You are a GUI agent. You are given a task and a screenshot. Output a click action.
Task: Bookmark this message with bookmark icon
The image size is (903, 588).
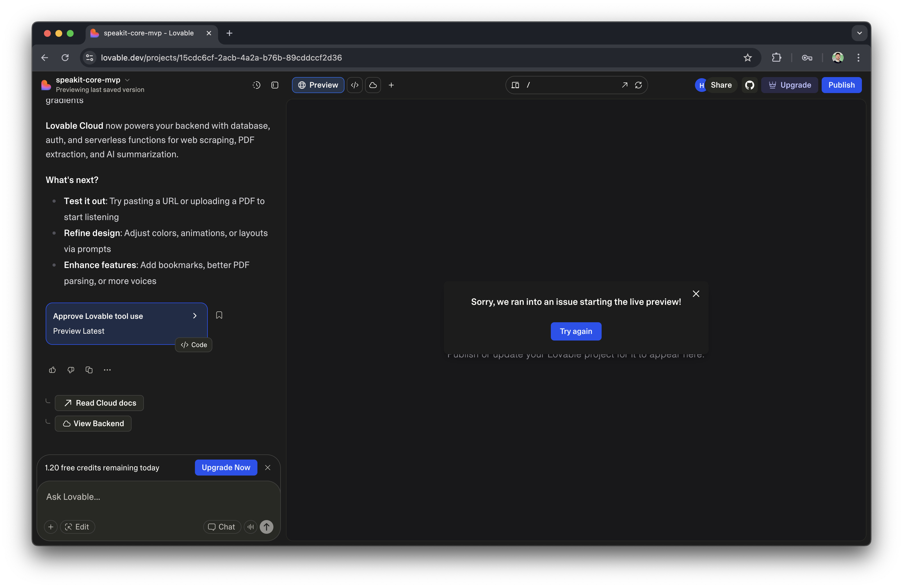point(219,315)
